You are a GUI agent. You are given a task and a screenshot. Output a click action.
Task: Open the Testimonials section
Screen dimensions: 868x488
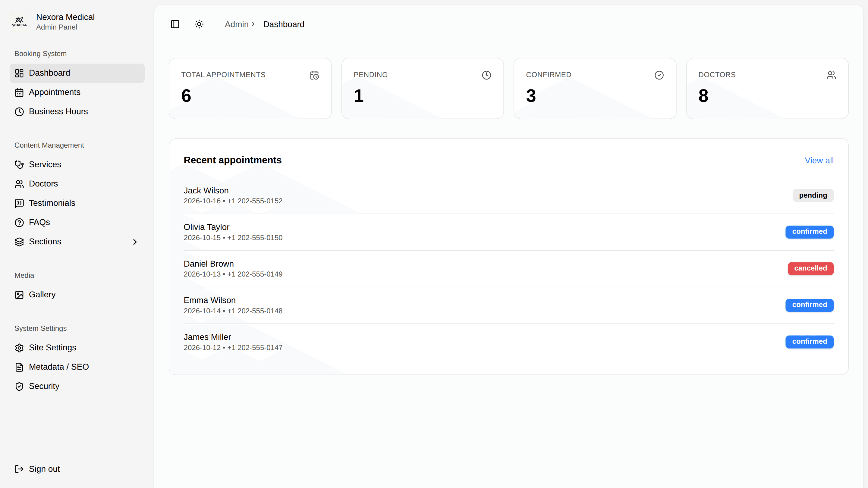77,203
